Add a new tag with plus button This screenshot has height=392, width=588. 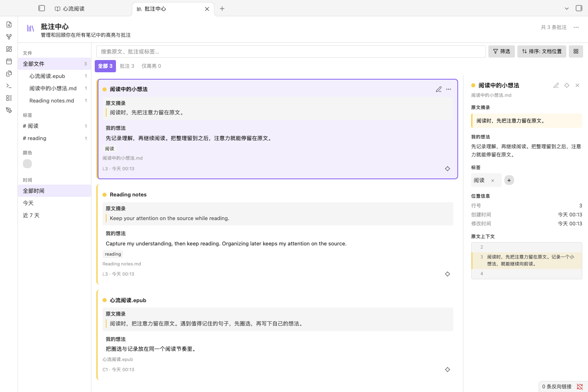pos(509,180)
